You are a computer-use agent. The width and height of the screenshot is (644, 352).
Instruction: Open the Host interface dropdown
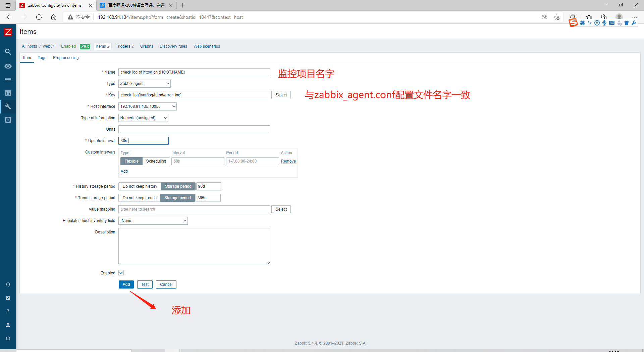click(148, 106)
